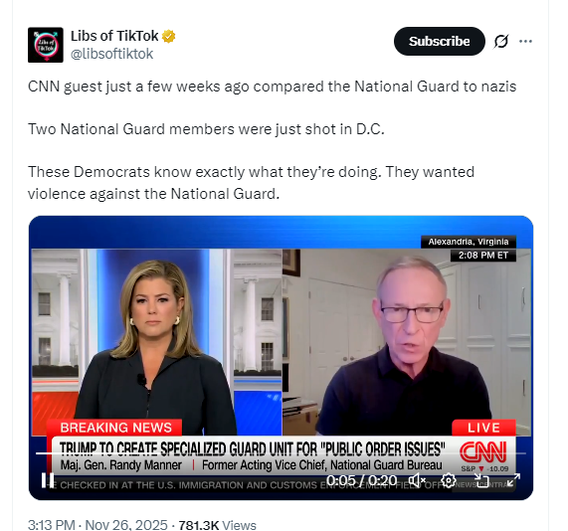Open the @libsoftiktok handle link
This screenshot has height=531, width=568.
coord(112,54)
